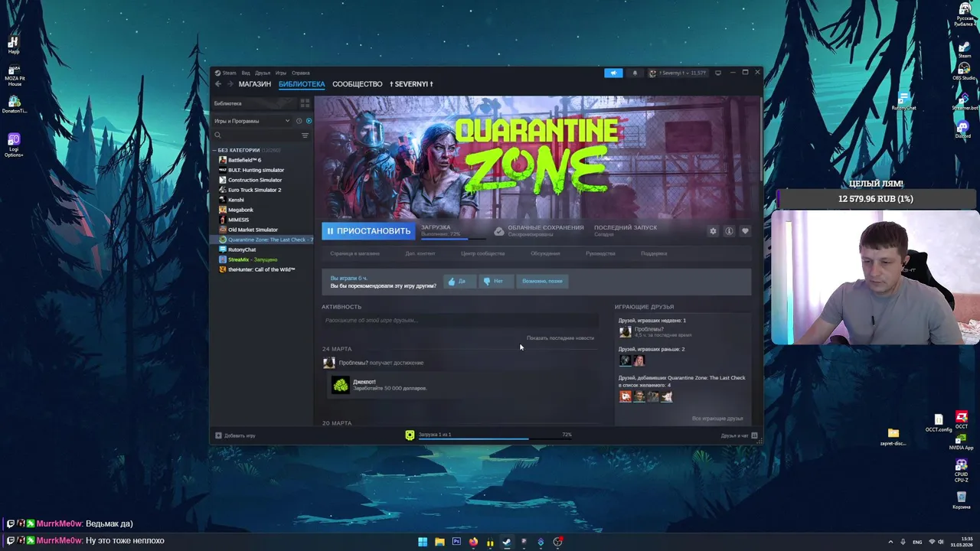
Task: Open 'Страница в магазине' link
Action: (x=354, y=253)
